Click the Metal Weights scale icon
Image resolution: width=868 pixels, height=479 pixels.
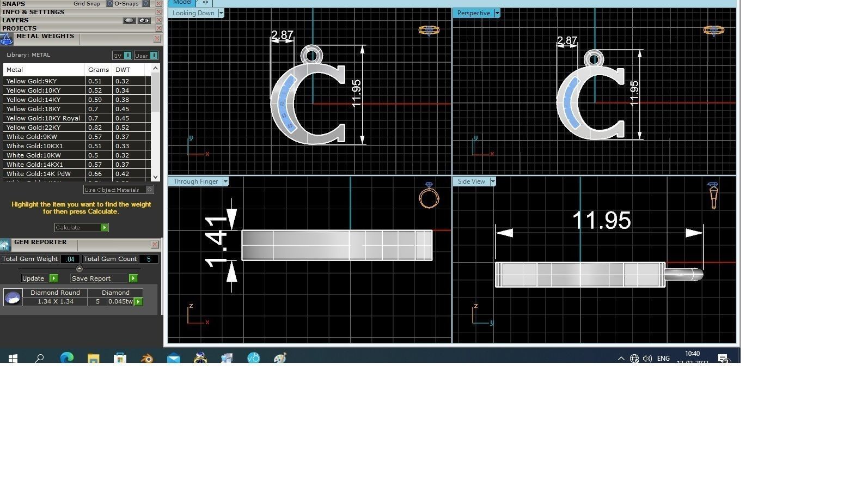tap(6, 39)
